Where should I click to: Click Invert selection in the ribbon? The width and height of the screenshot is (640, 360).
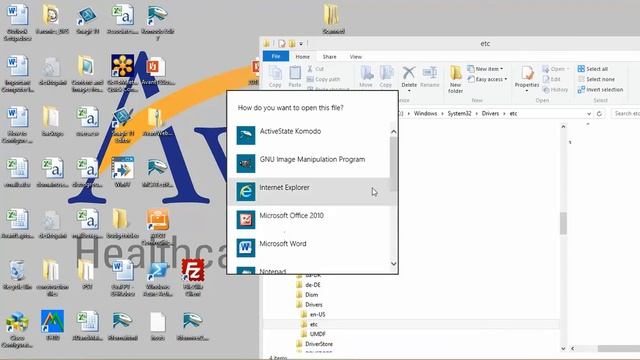click(x=600, y=89)
